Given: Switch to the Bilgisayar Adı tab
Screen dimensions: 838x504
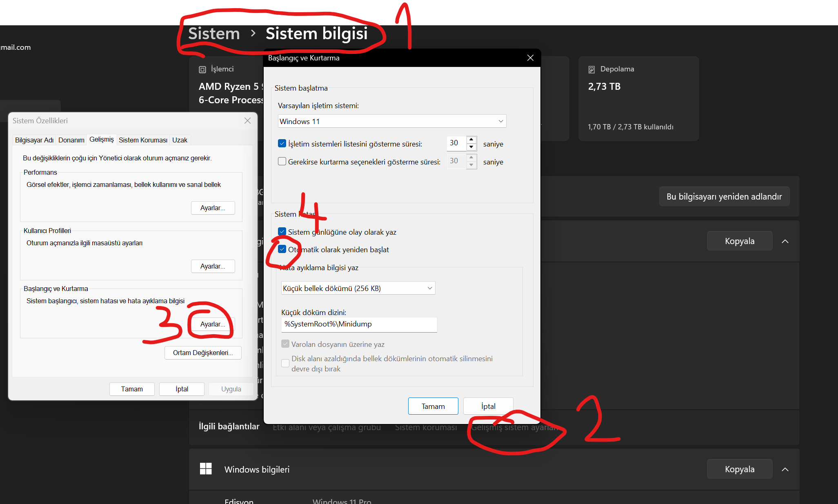Looking at the screenshot, I should [x=34, y=140].
